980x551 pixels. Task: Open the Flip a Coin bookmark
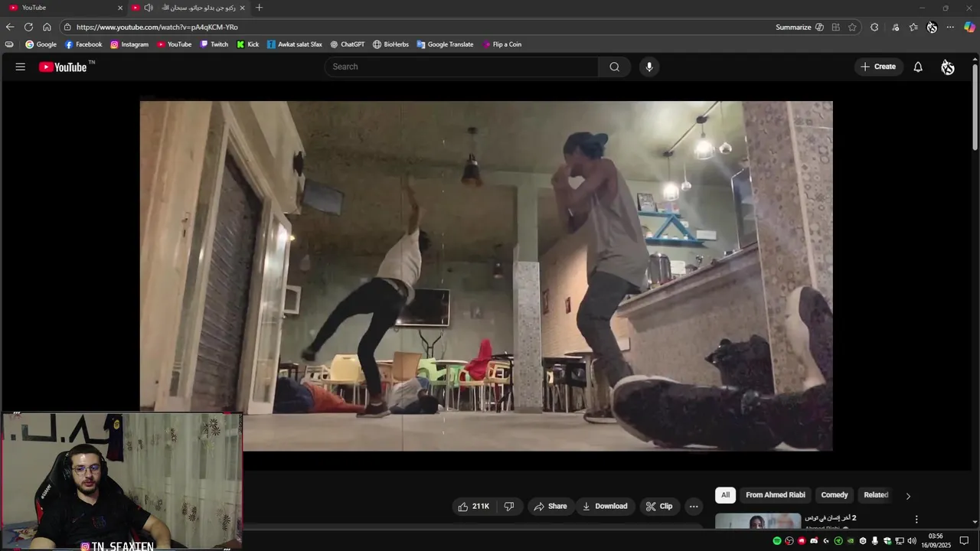[x=502, y=44]
